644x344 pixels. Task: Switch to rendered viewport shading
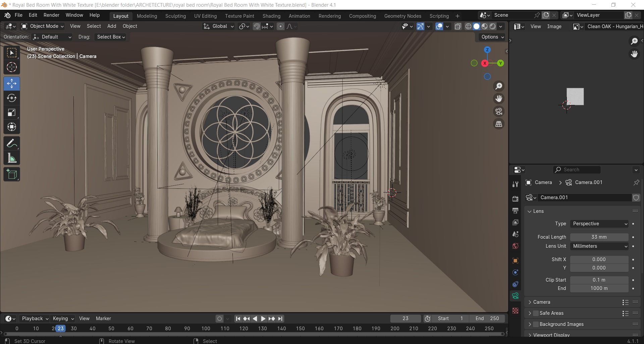(x=492, y=26)
